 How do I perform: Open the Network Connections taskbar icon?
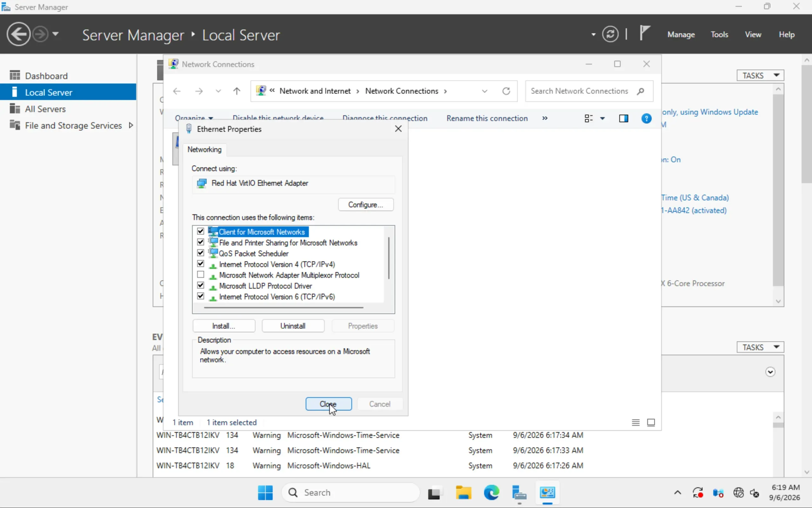point(547,492)
